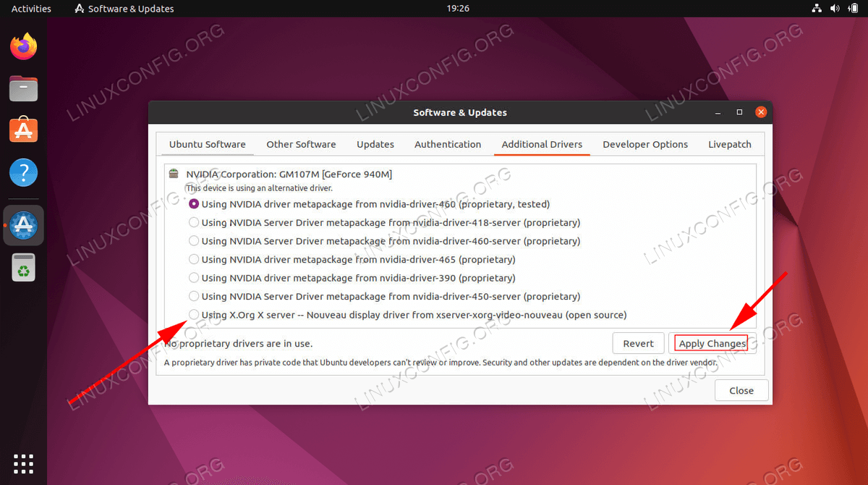Select the Additional Drivers tab
Screen dimensions: 868x485
(542, 144)
